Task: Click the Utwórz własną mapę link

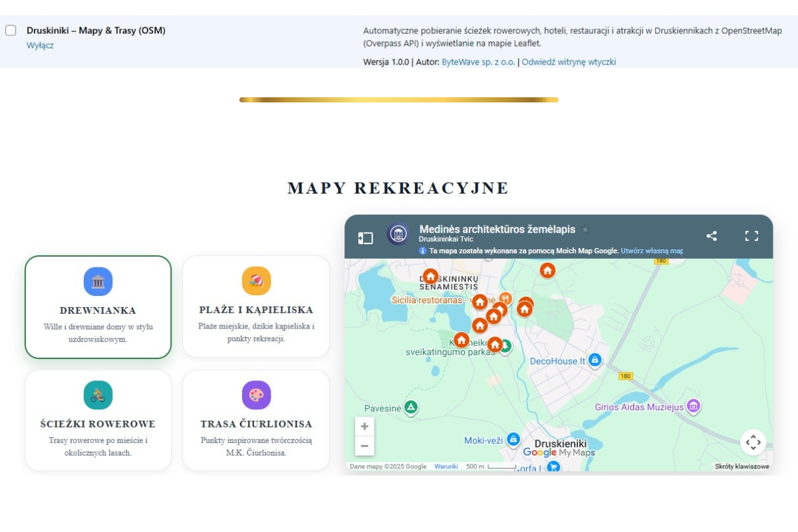Action: click(651, 251)
